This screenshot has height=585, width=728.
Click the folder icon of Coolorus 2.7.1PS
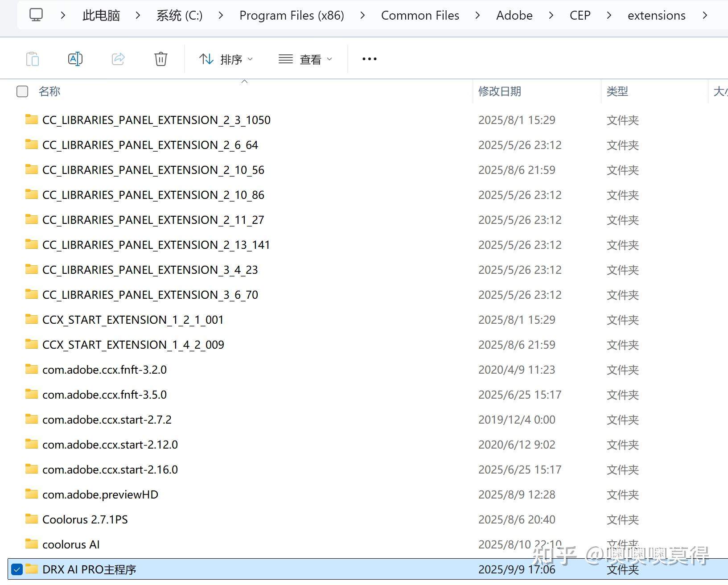tap(31, 519)
